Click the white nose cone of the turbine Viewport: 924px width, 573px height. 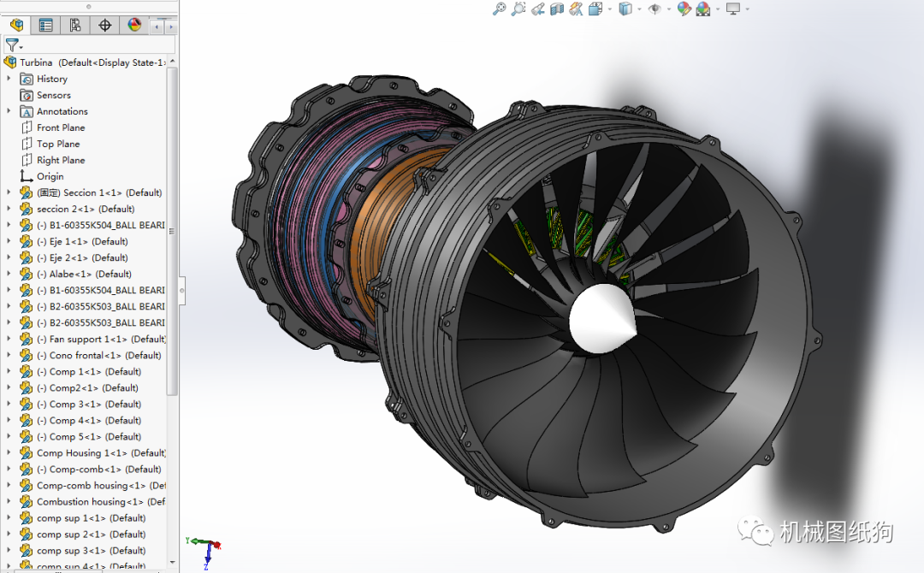point(601,320)
